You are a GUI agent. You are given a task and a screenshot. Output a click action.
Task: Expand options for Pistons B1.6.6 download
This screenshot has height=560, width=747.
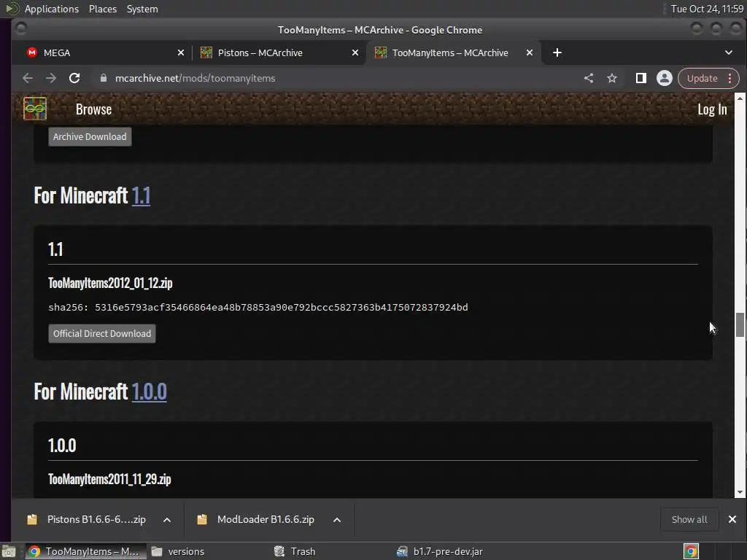click(x=167, y=520)
